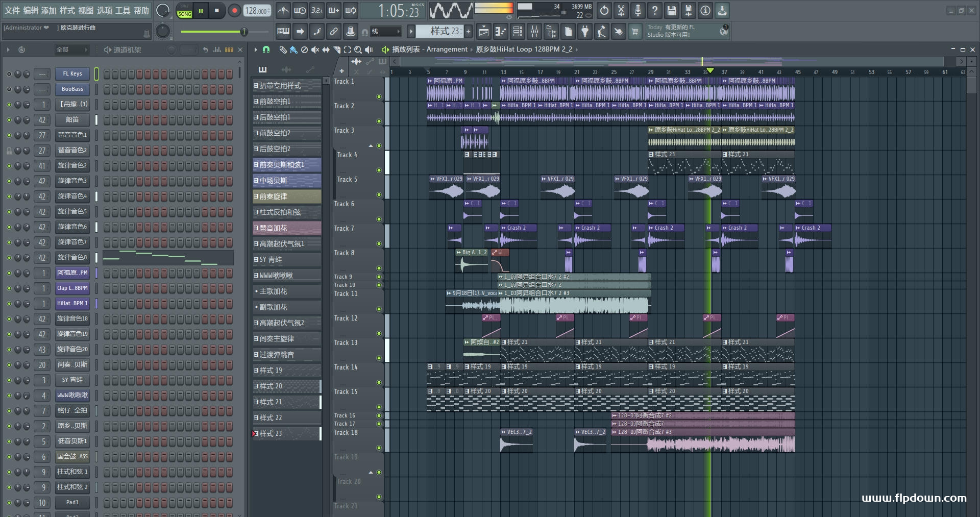
Task: Pause playback with the pause button
Action: coord(201,10)
